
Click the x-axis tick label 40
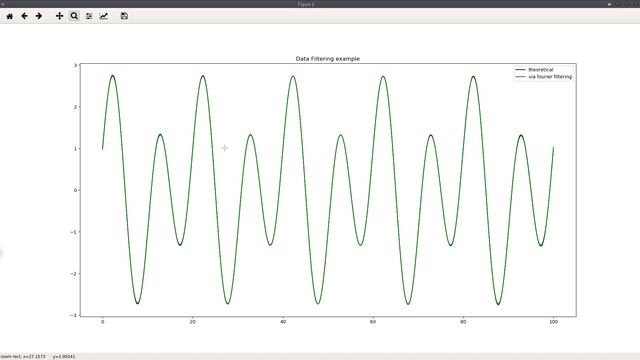pos(283,322)
